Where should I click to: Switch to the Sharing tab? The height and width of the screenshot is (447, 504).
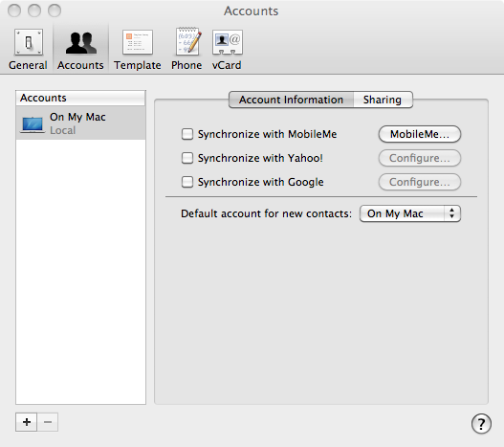[x=383, y=100]
